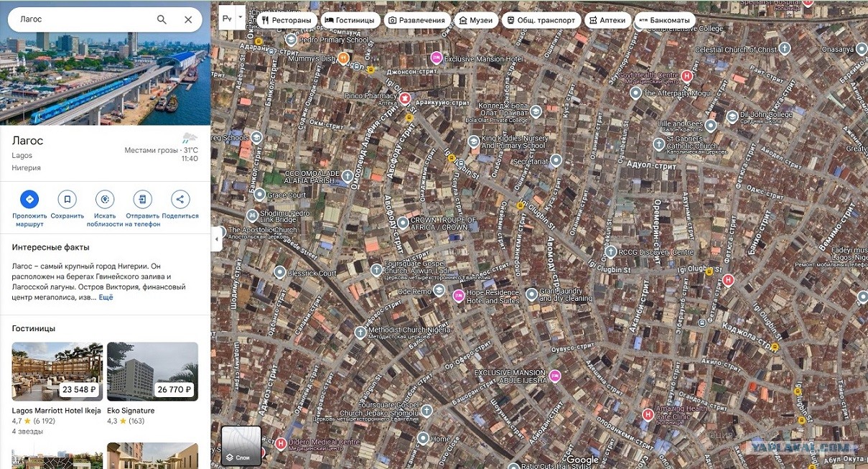Click Shodimu Pedro Link Bridge pin
The height and width of the screenshot is (469, 868).
coord(252,215)
